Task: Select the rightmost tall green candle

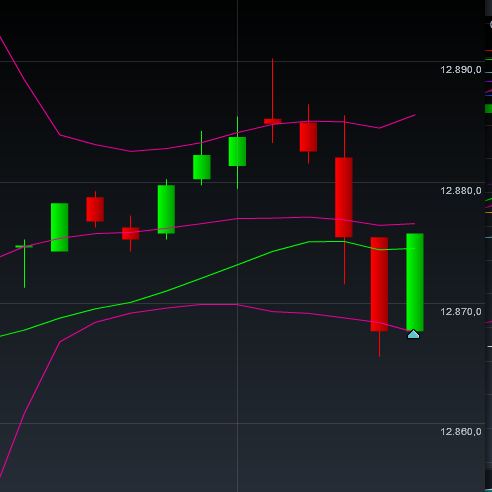Action: tap(415, 282)
